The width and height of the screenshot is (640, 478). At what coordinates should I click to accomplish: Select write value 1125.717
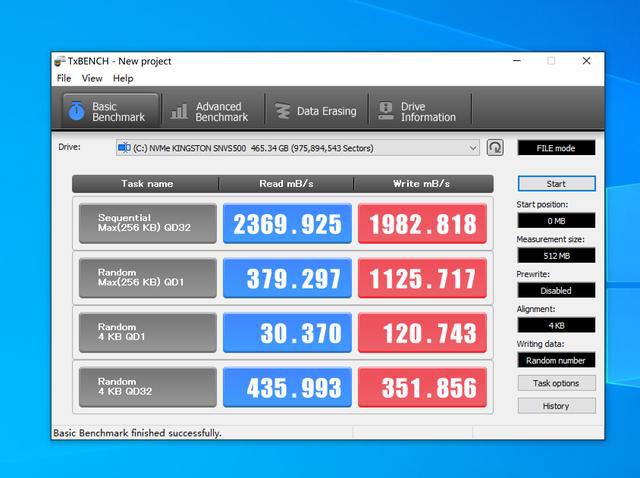422,278
